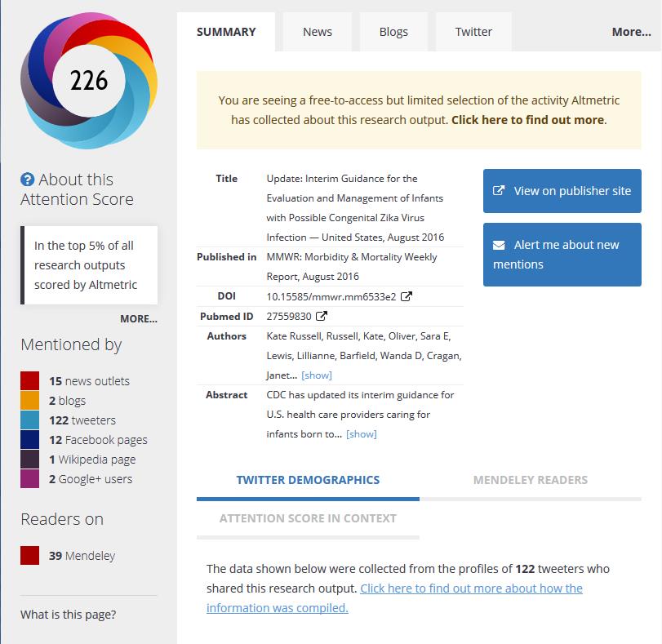Expand the abstract text with show
The height and width of the screenshot is (644, 662).
[361, 434]
